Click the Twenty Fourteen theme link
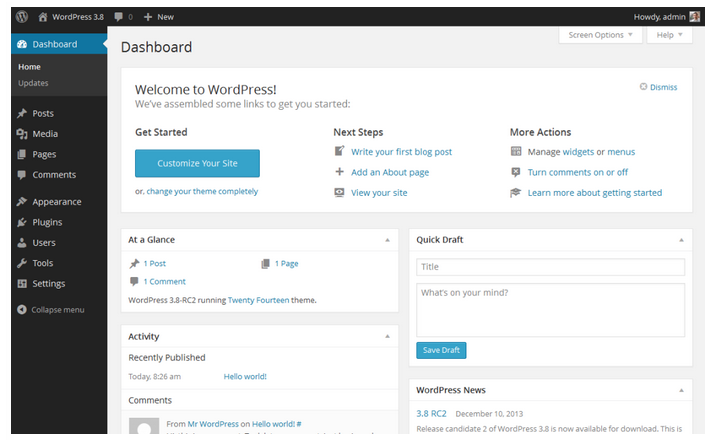Image resolution: width=717 pixels, height=445 pixels. [258, 300]
